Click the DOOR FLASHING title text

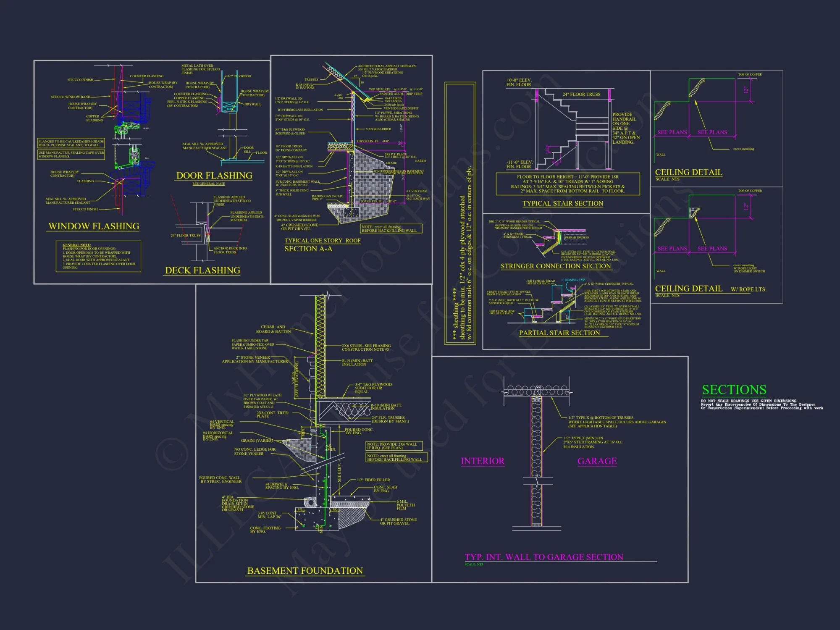[214, 176]
